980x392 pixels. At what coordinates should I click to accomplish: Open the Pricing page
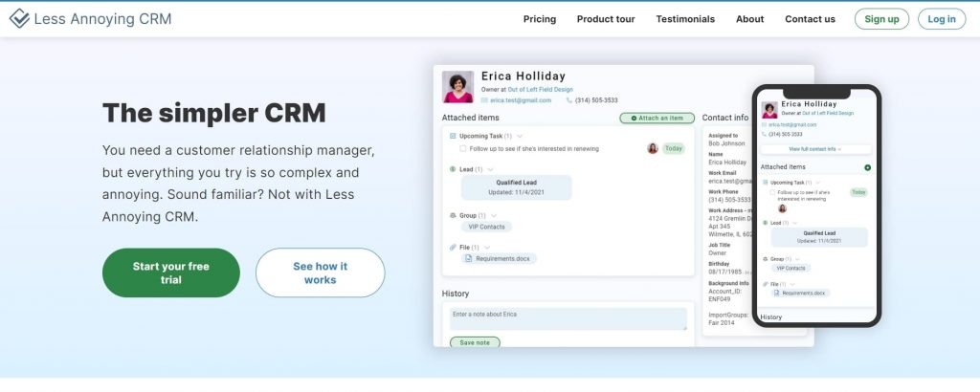540,19
